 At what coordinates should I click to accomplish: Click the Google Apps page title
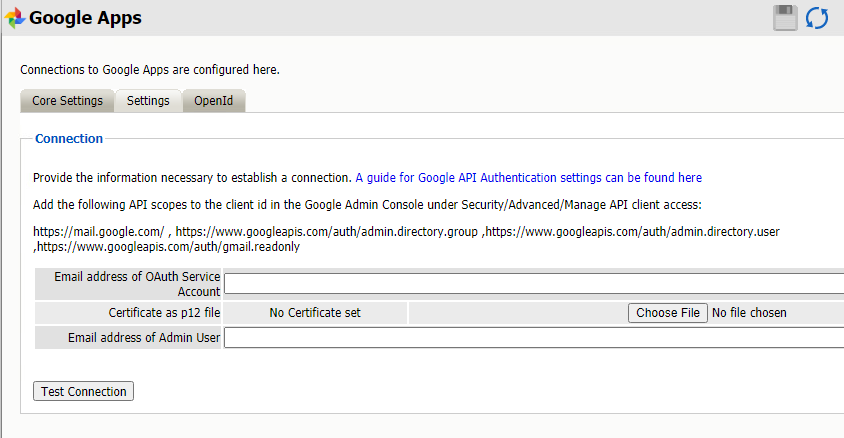pos(85,18)
